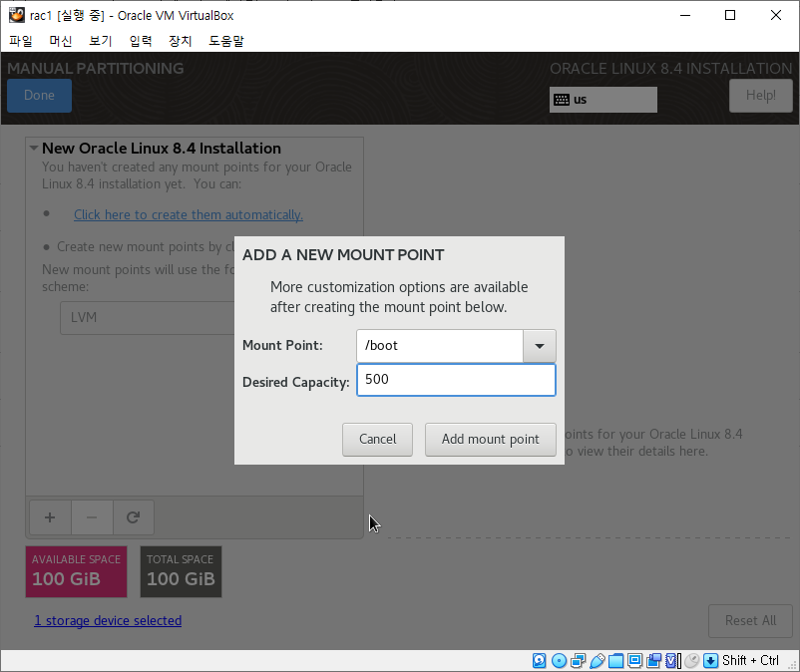The width and height of the screenshot is (800, 672).
Task: Click the Help! button
Action: 761,96
